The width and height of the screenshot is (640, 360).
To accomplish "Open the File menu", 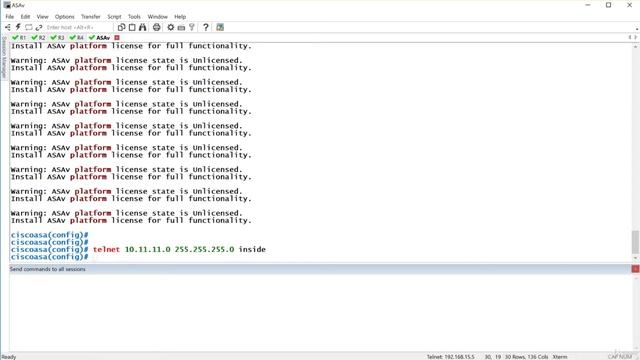I will (x=9, y=17).
